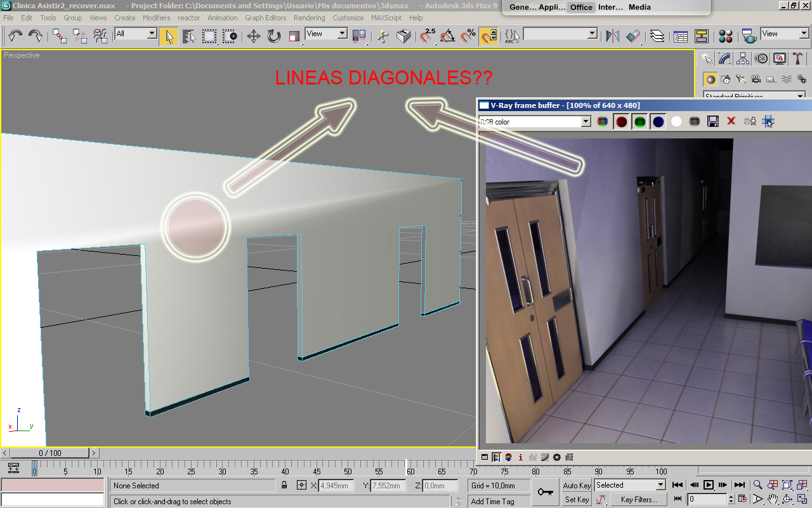Open the Animation menu
Screen dimensions: 812x508
pyautogui.click(x=223, y=18)
